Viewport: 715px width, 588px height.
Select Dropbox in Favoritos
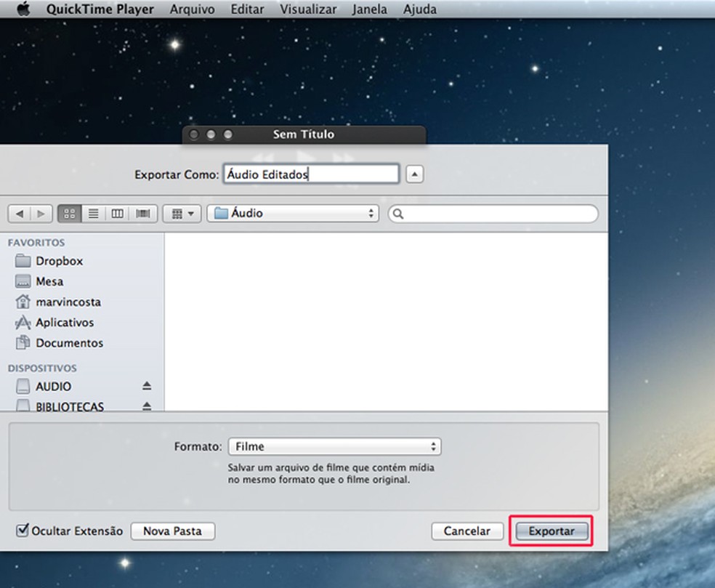(60, 261)
